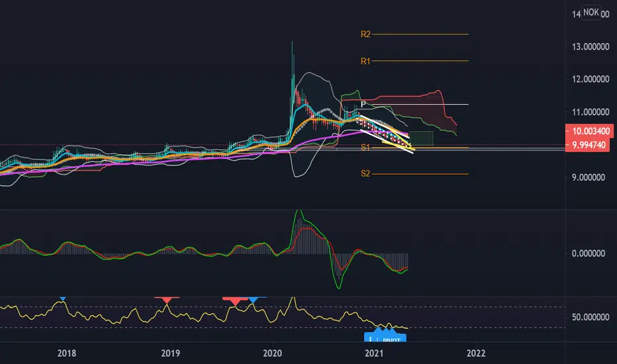Click the 2022 time axis label
The height and width of the screenshot is (364, 617).
[x=476, y=353]
